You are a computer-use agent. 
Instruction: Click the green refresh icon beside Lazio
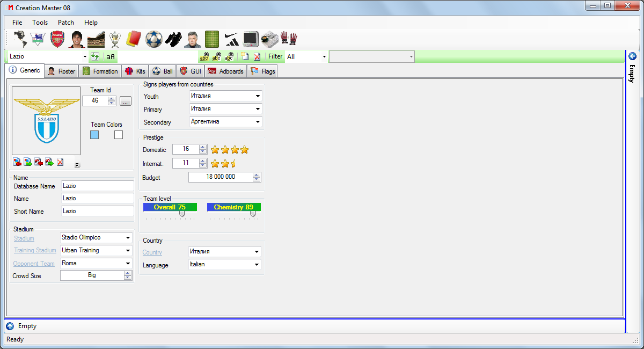coord(95,56)
